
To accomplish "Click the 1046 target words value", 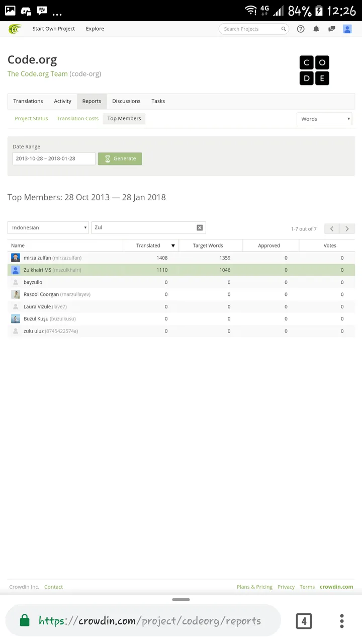I will [225, 270].
